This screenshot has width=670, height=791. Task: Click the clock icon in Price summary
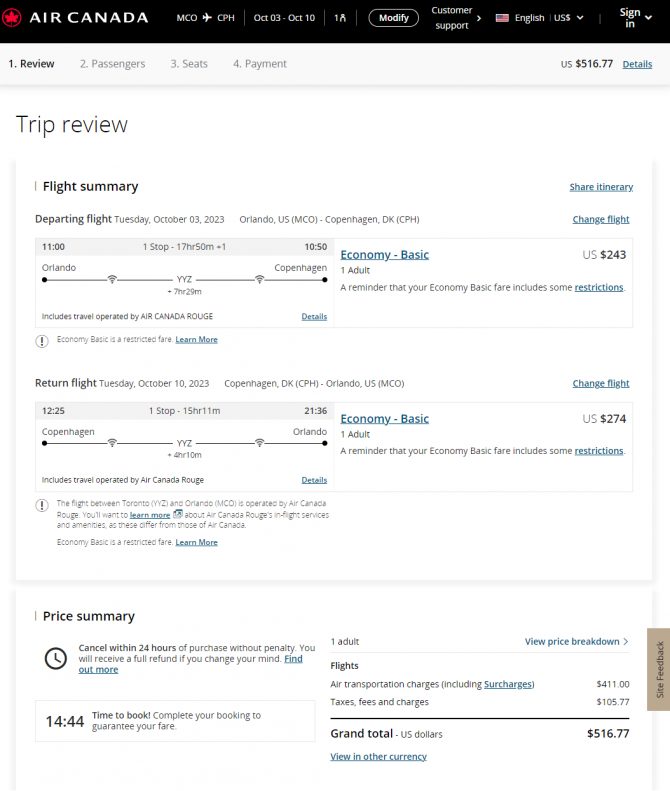(55, 658)
